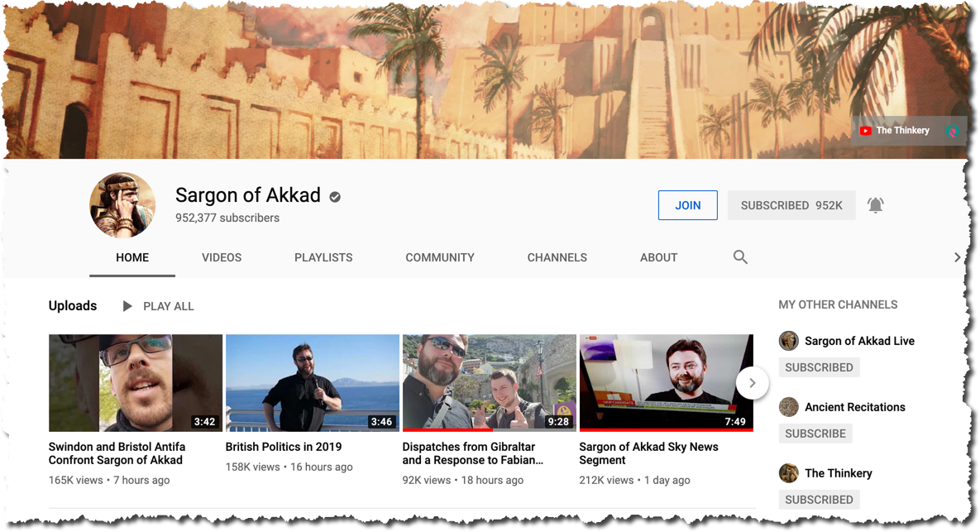Open the Sargon of Akkad Live avatar
The height and width of the screenshot is (532, 980).
[789, 341]
